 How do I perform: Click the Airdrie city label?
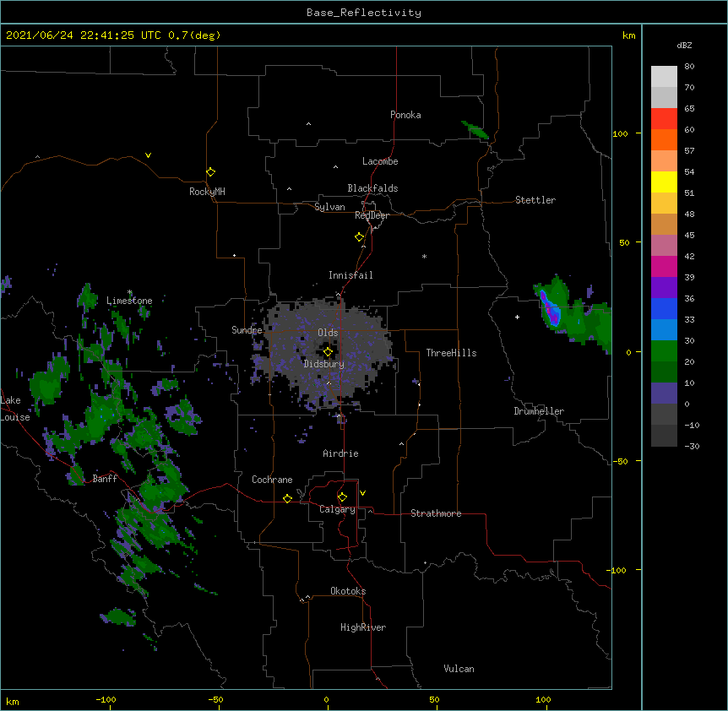click(x=340, y=453)
